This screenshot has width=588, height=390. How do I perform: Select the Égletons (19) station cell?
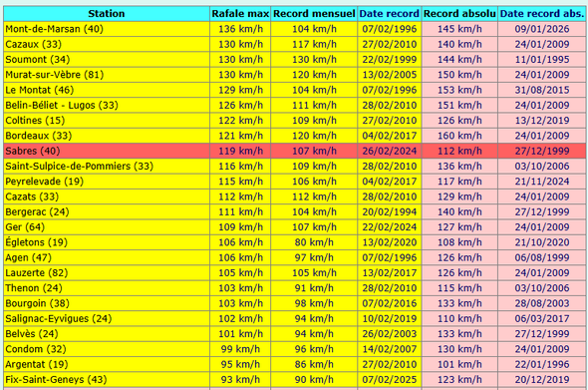pos(106,242)
